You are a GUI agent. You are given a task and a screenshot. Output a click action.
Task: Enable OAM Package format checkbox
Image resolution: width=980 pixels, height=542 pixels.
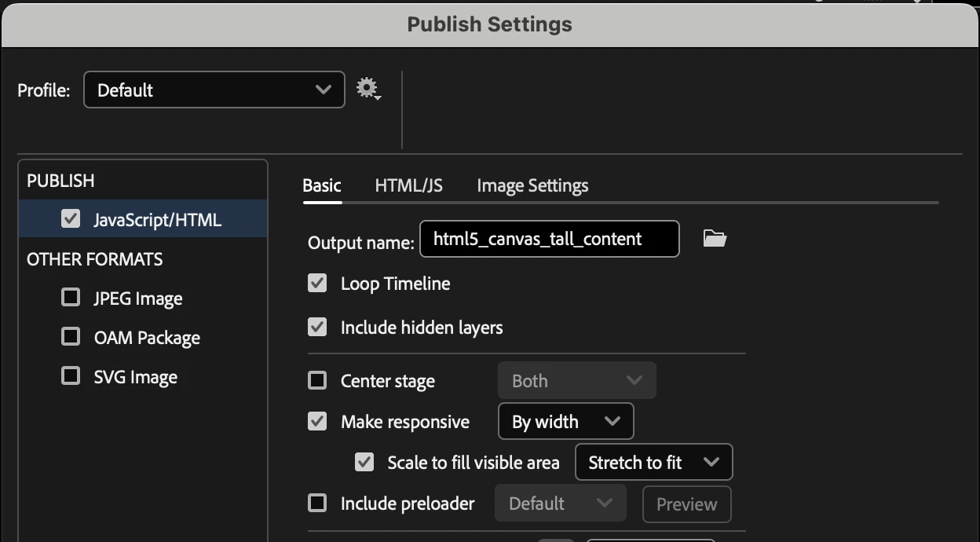(71, 336)
